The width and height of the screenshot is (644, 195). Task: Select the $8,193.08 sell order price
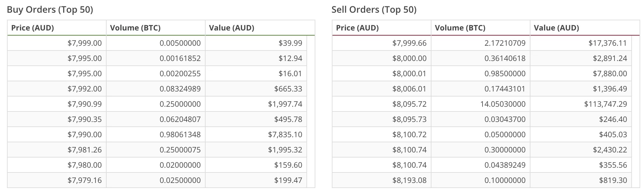pyautogui.click(x=409, y=180)
